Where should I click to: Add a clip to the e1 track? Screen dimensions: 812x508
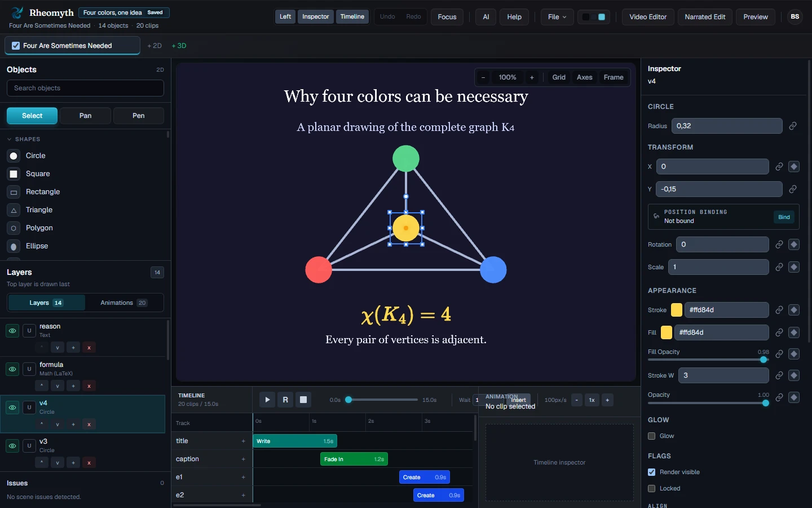244,478
